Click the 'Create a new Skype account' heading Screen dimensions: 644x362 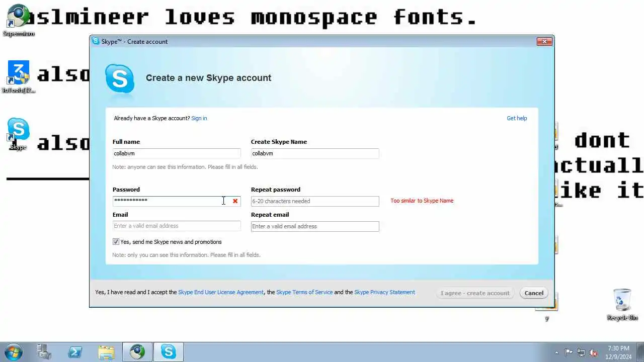(x=208, y=78)
